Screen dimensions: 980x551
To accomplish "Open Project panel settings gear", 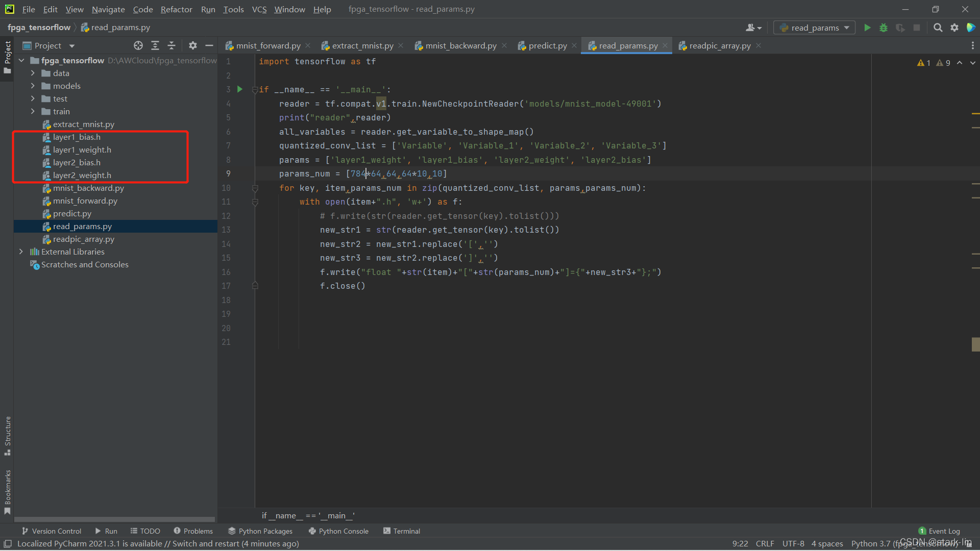I will click(192, 45).
